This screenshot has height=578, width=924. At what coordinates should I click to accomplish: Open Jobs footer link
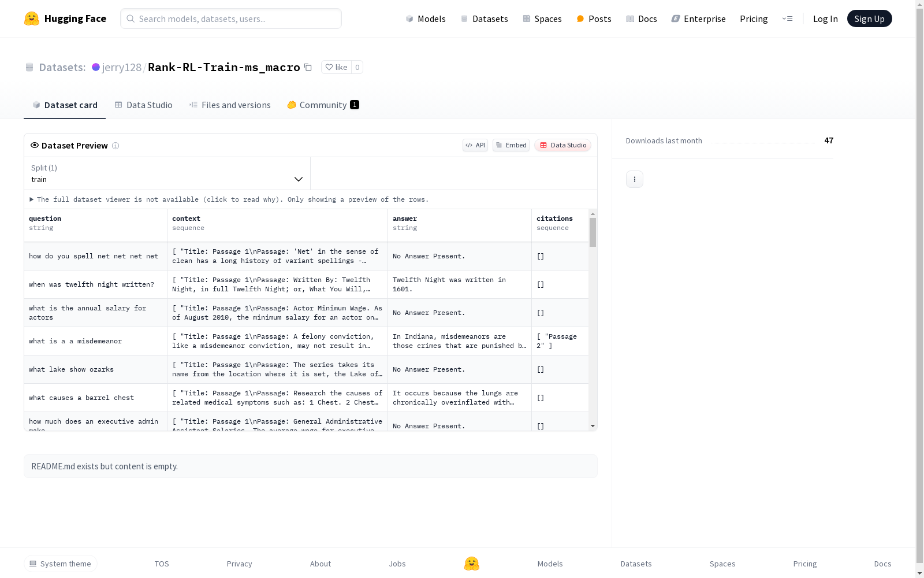(x=397, y=564)
